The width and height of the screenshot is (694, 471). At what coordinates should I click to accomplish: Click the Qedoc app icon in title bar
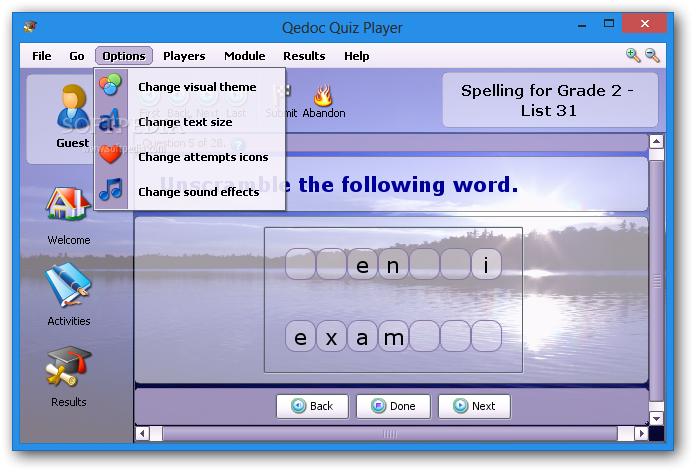click(x=31, y=27)
